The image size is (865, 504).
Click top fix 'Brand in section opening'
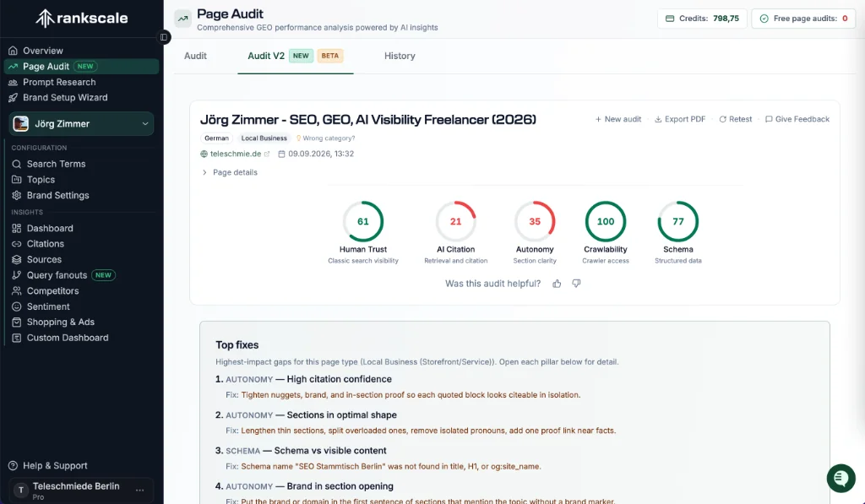(340, 486)
